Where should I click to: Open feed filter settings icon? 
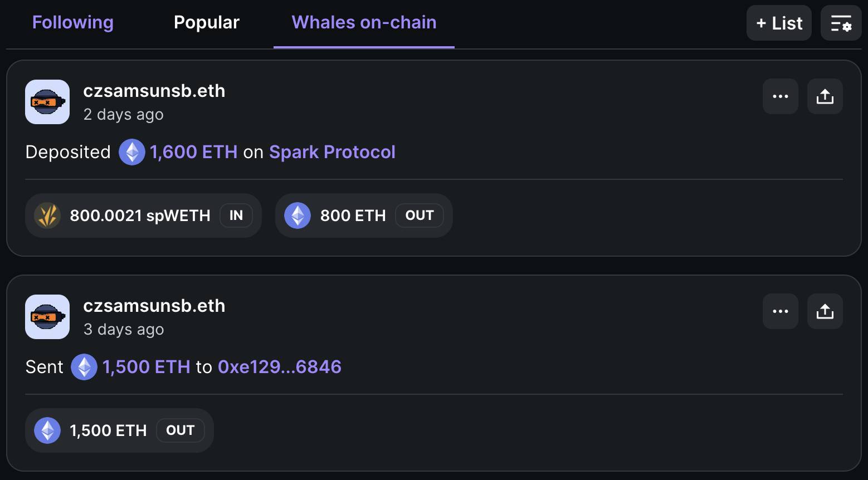(x=841, y=23)
